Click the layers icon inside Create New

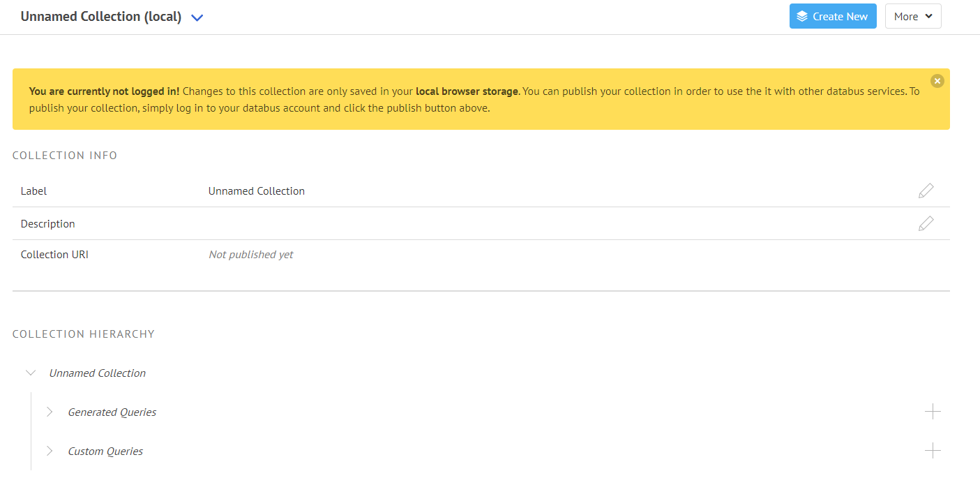802,16
